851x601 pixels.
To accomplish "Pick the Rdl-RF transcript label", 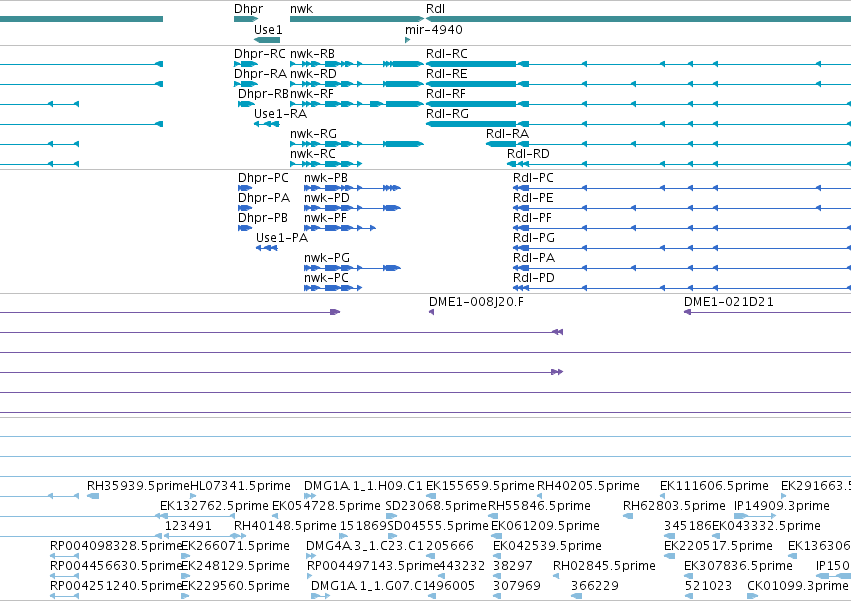I will click(x=446, y=94).
